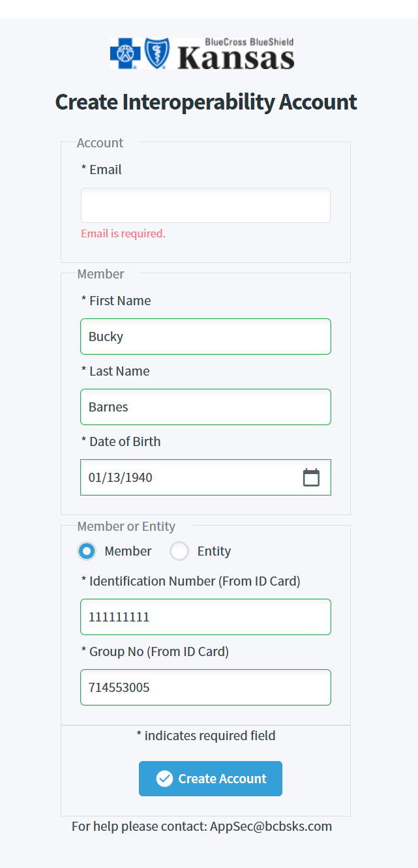Click "Identification Number (From ID Card)" label
This screenshot has width=418, height=868.
194,581
